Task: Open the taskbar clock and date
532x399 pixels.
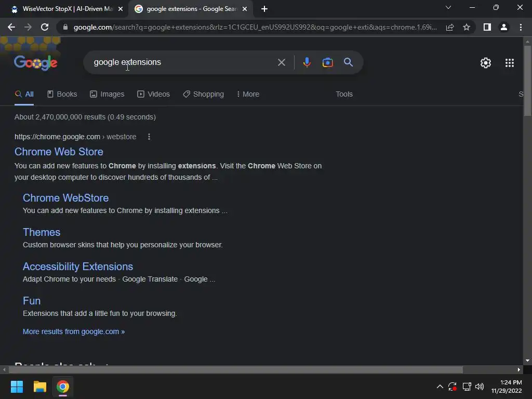Action: coord(507,387)
